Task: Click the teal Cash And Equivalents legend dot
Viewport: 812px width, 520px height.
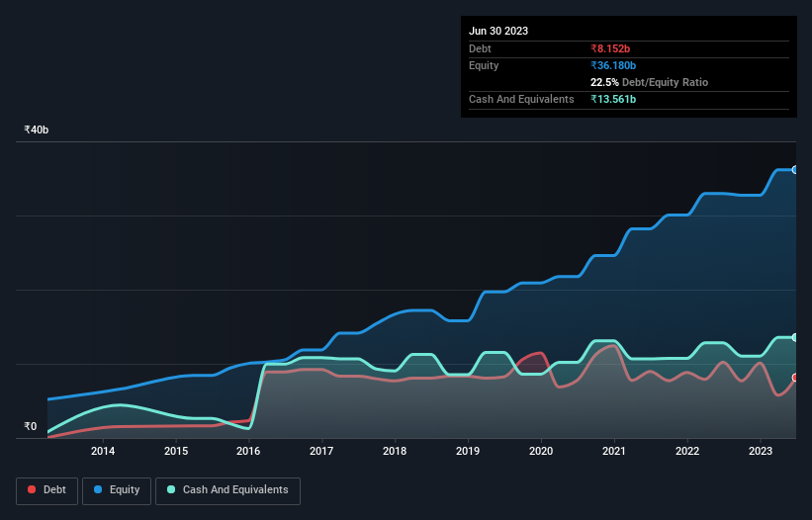Action: coord(171,489)
